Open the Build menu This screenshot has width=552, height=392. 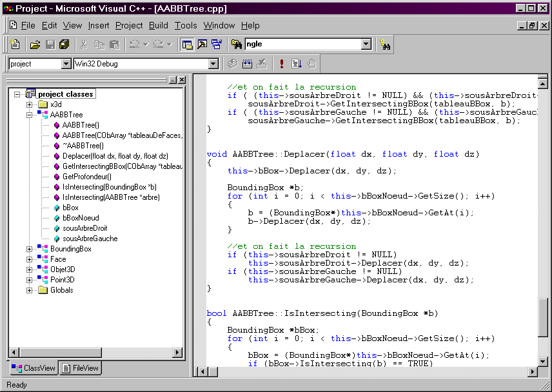tap(158, 26)
